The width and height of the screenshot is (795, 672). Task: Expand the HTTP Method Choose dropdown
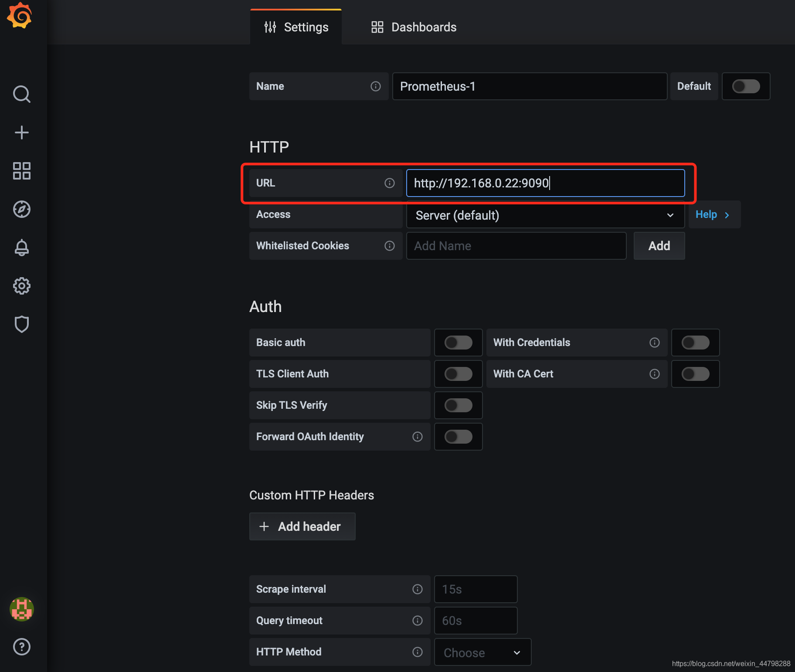click(482, 652)
